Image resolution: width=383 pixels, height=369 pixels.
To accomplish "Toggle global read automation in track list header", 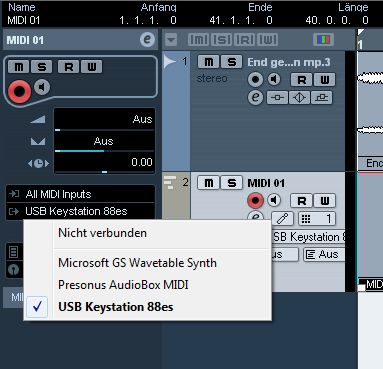I will [244, 40].
